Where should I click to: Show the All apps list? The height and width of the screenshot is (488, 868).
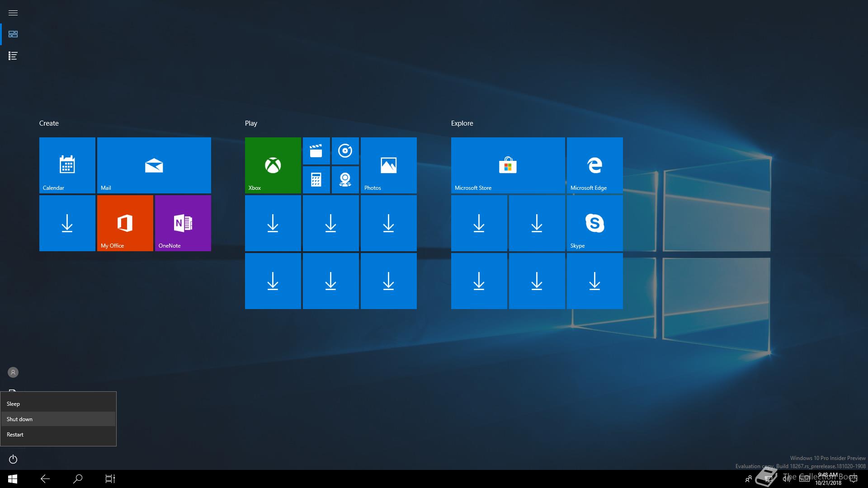[x=13, y=56]
